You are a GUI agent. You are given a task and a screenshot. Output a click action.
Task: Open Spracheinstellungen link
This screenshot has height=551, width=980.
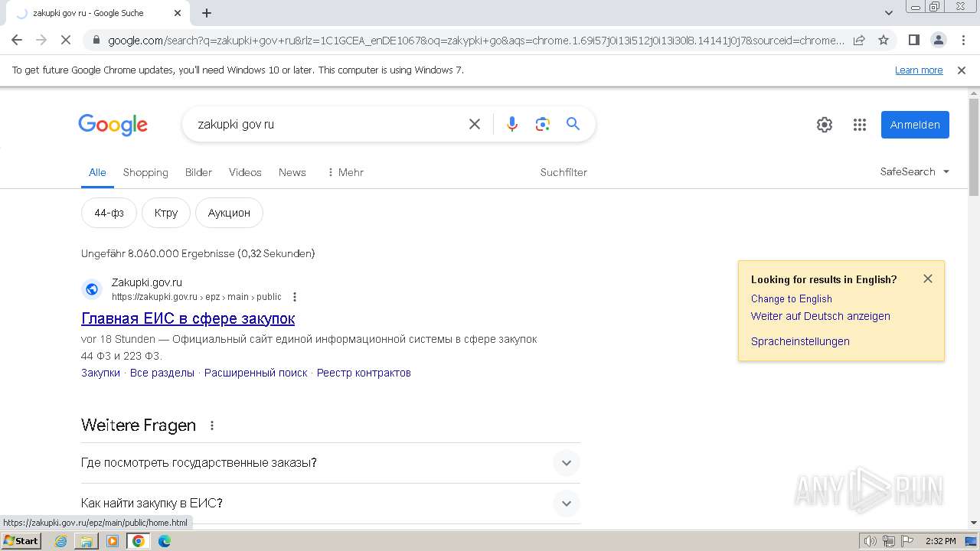(x=800, y=341)
